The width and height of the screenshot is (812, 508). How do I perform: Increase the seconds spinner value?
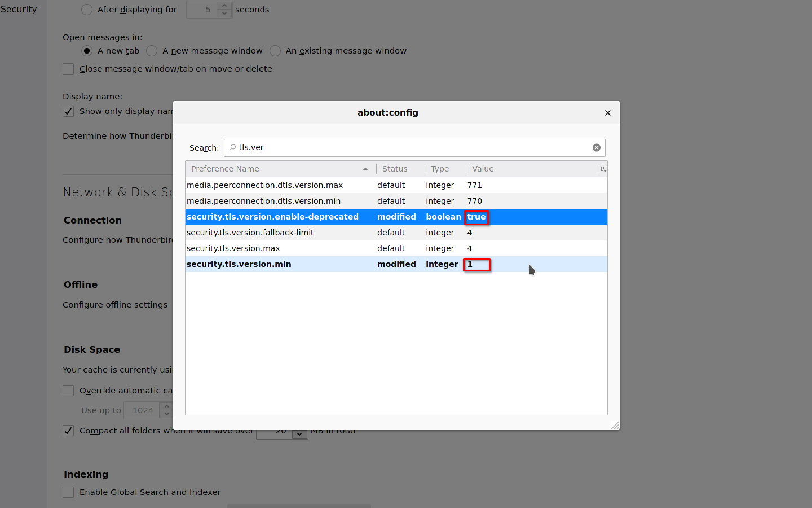click(x=224, y=6)
